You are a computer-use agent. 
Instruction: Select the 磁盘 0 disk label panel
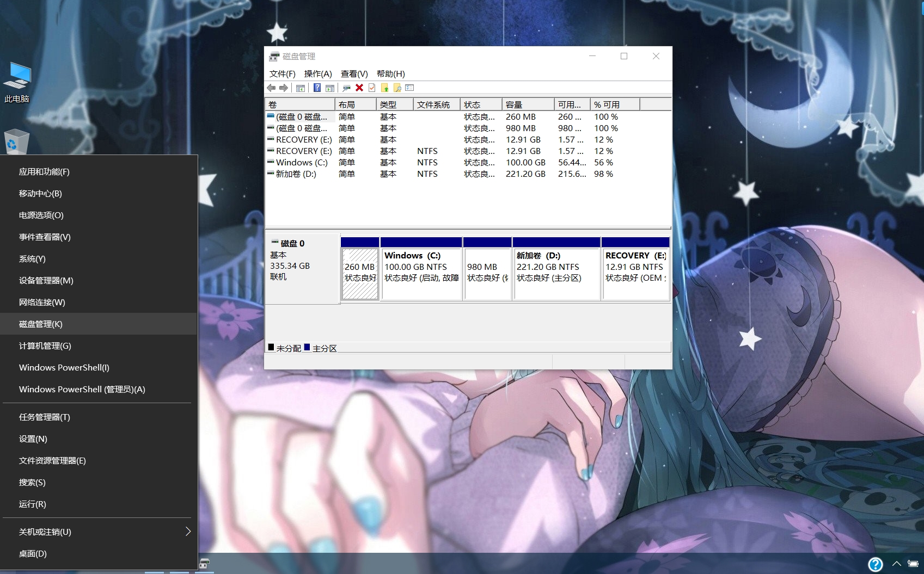coord(302,269)
